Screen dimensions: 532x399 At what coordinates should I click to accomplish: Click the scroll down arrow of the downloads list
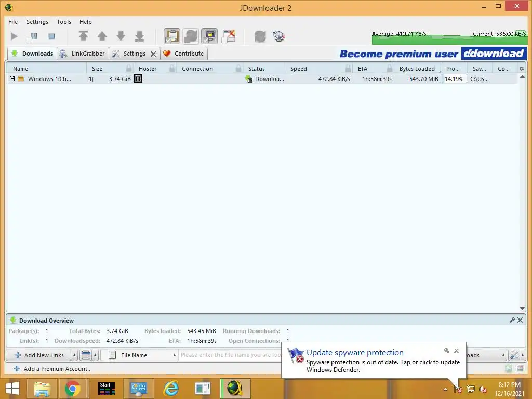point(522,308)
